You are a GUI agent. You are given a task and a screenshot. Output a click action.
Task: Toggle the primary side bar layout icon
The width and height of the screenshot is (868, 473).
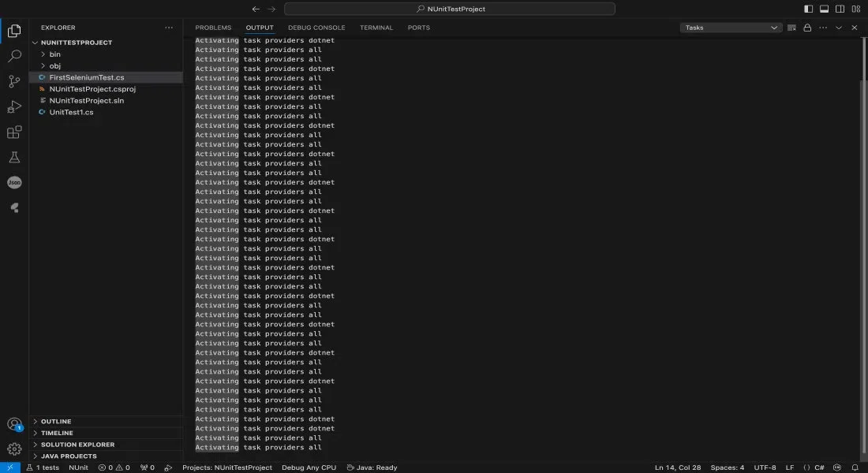(808, 9)
